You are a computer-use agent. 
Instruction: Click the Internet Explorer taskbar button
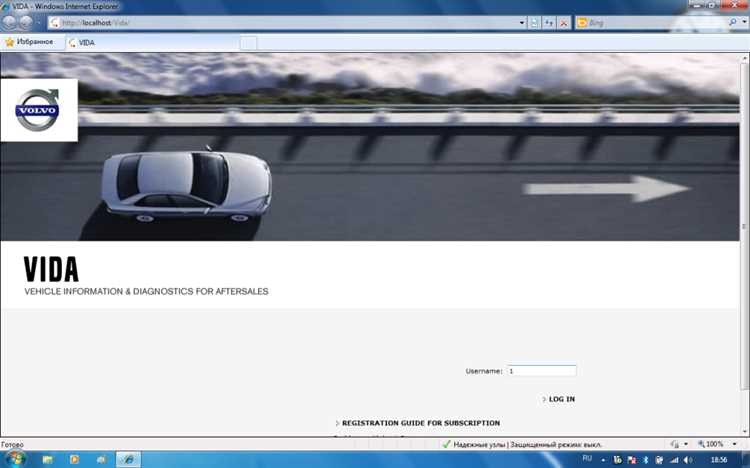tap(128, 460)
